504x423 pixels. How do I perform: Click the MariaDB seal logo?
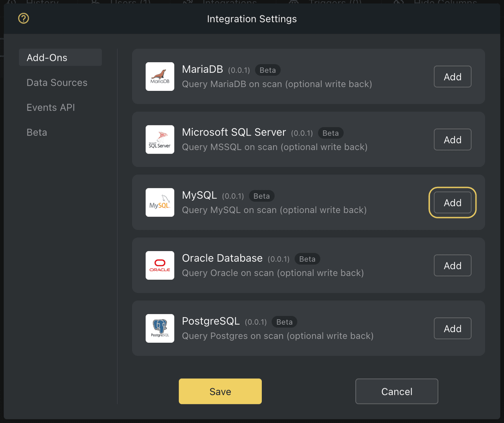160,76
